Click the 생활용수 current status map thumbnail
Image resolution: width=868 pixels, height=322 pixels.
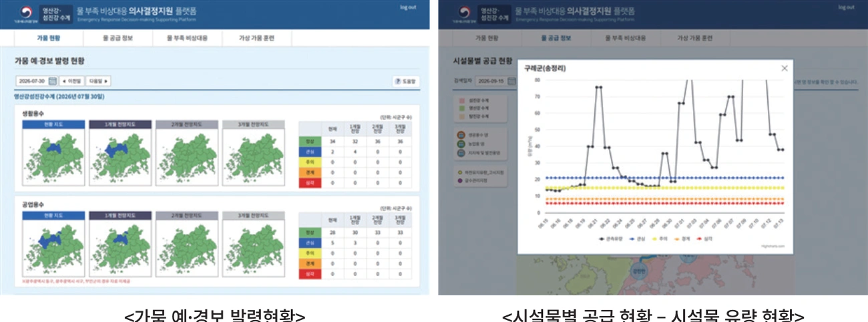[53, 157]
